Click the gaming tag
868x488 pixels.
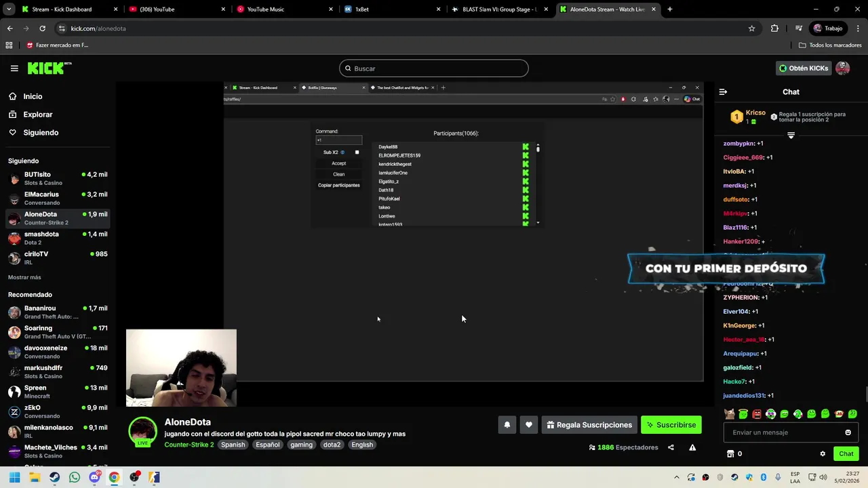[x=301, y=445]
